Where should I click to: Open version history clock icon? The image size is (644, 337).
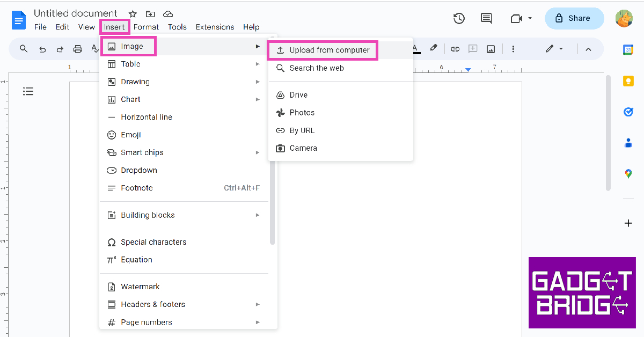click(459, 18)
